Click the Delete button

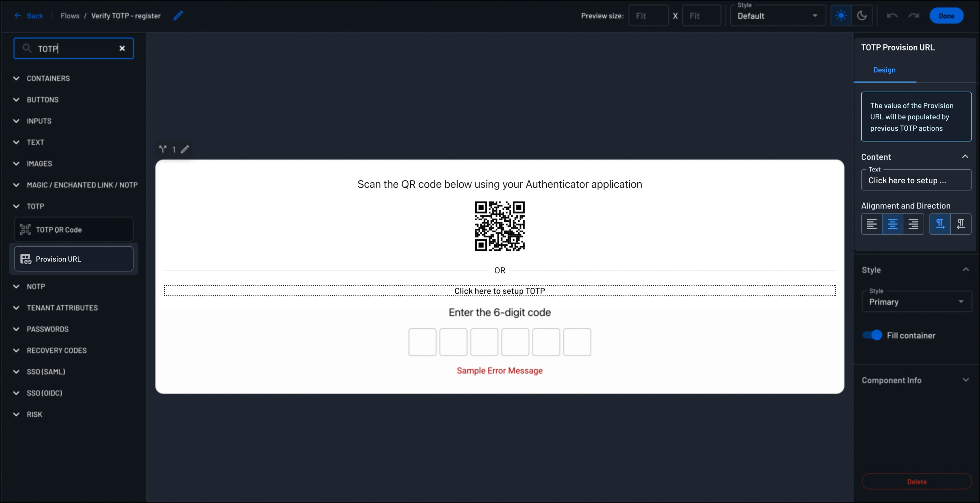(x=916, y=481)
